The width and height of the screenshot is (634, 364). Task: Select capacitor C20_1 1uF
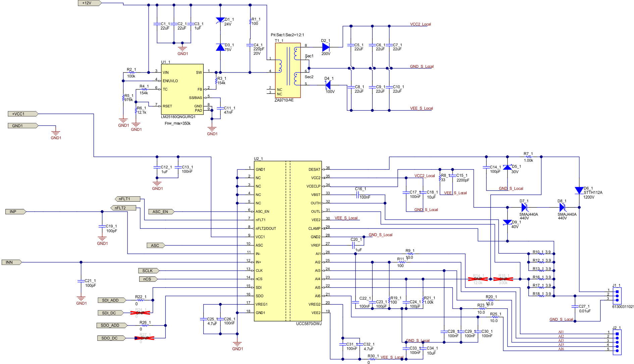[x=354, y=246]
